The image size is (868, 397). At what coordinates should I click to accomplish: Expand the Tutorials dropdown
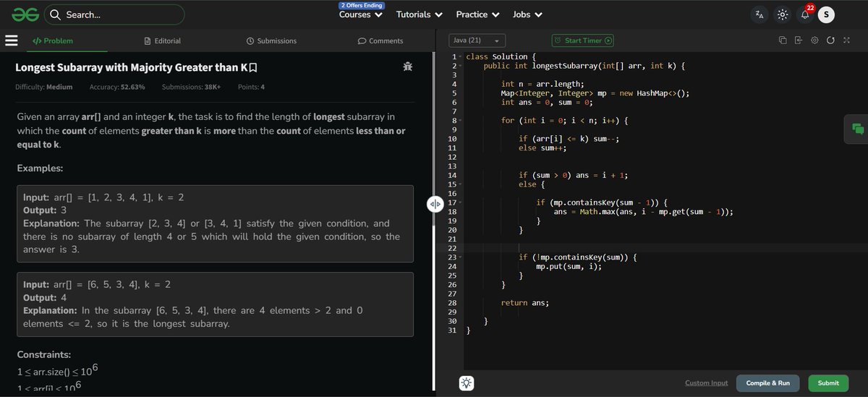click(419, 14)
